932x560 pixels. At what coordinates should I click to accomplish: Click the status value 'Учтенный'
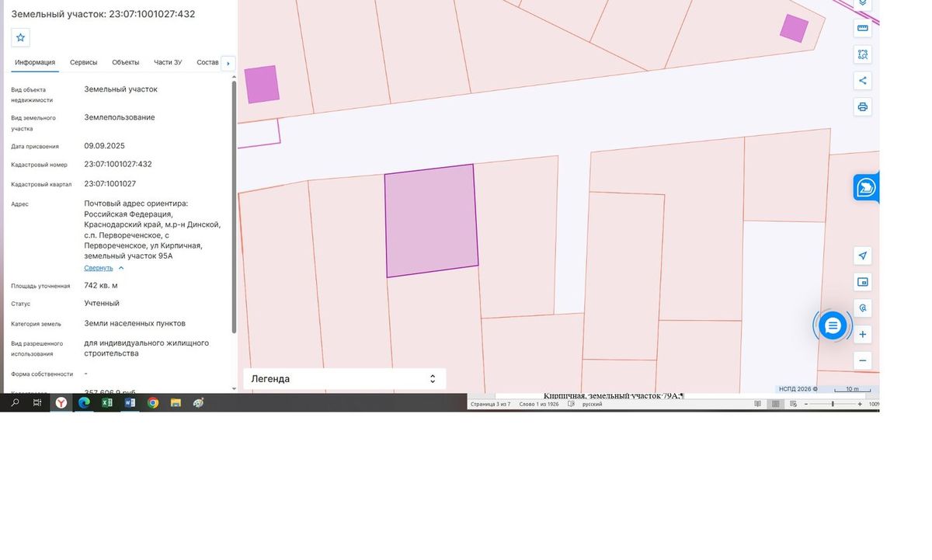pyautogui.click(x=102, y=303)
